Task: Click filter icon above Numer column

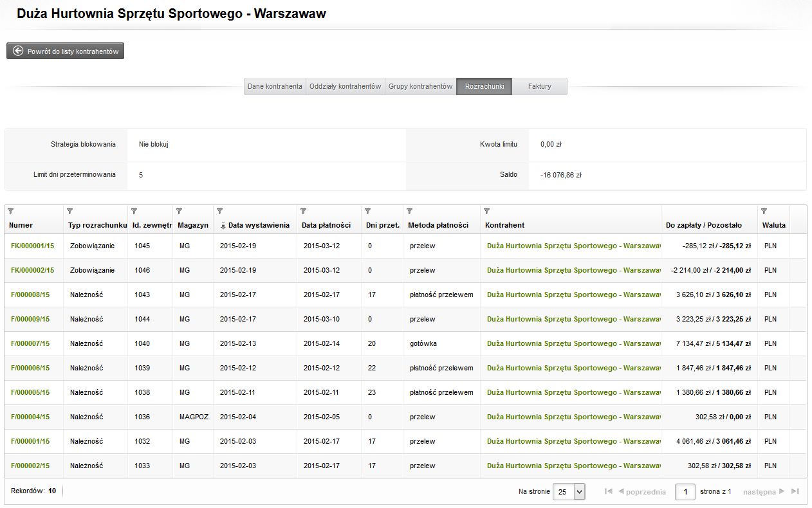Action: click(10, 211)
